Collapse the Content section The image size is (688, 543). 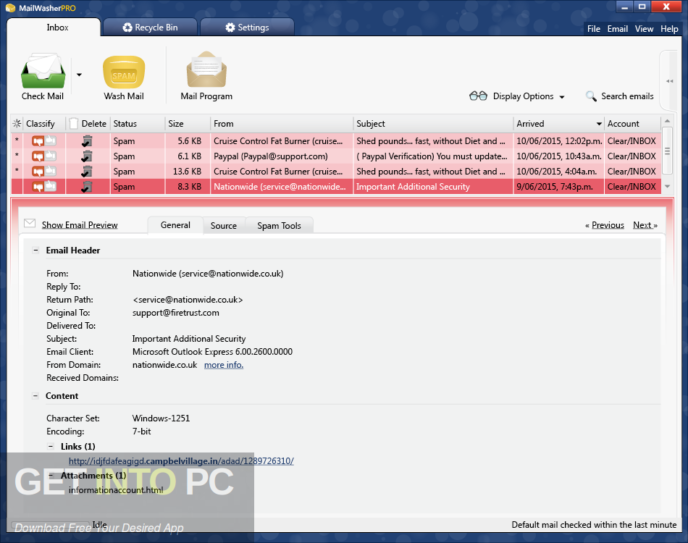click(x=36, y=396)
